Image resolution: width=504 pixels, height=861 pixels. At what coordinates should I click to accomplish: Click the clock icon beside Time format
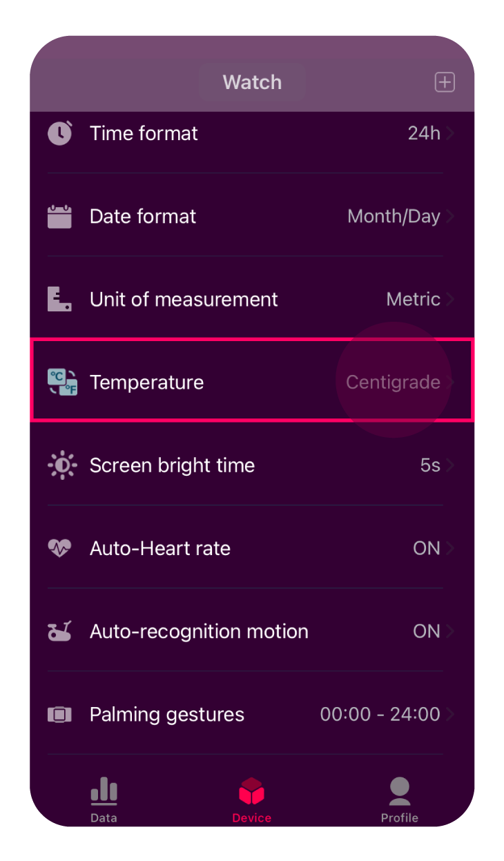(x=59, y=133)
